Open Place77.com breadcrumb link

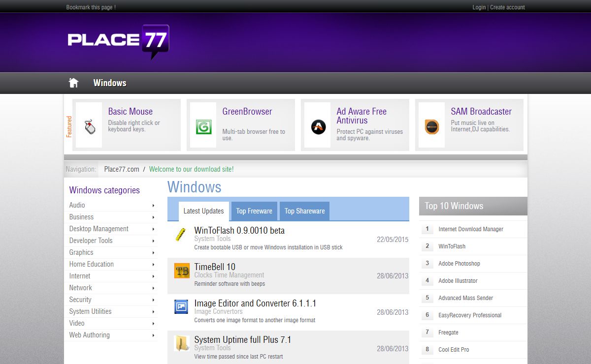tap(122, 169)
